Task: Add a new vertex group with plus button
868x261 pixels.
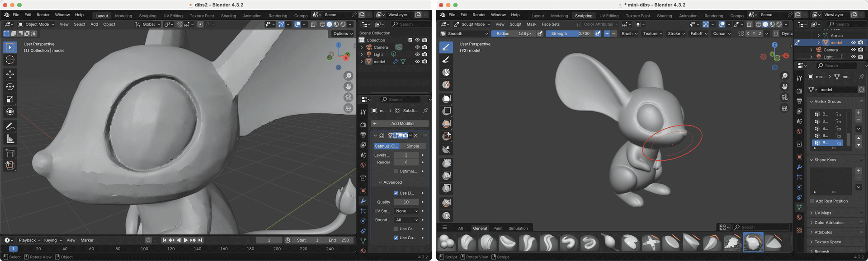Action: point(859,112)
